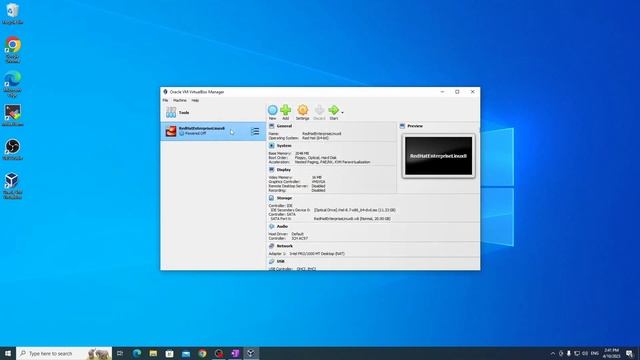Viewport: 640px width, 360px height.
Task: Click OBS Studio desktop shortcut
Action: pyautogui.click(x=12, y=149)
